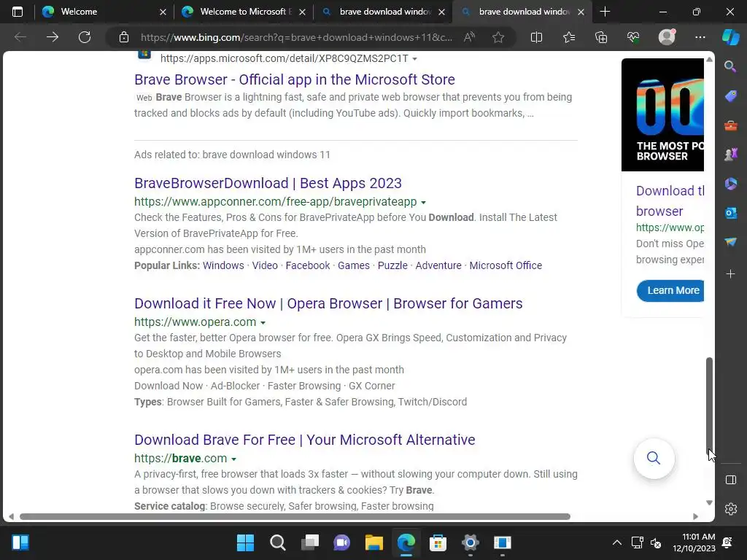Open Download Brave For Free result
Image resolution: width=747 pixels, height=560 pixels.
coord(304,440)
